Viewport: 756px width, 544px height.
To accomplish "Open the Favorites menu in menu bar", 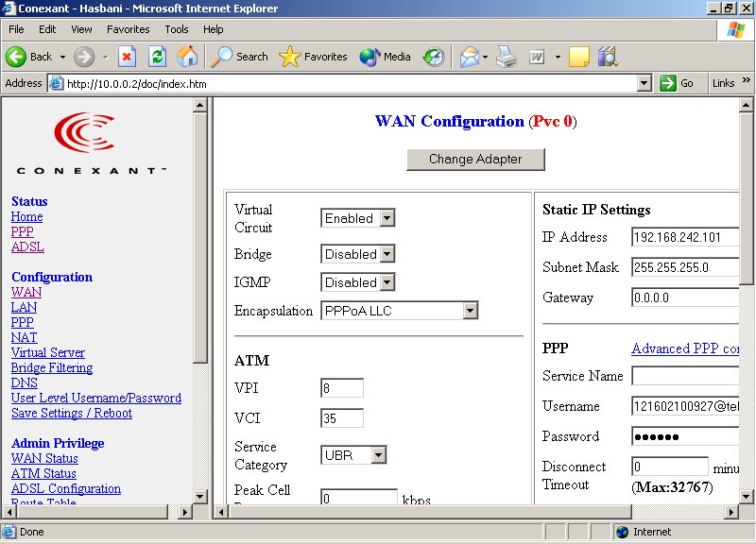I will (128, 29).
